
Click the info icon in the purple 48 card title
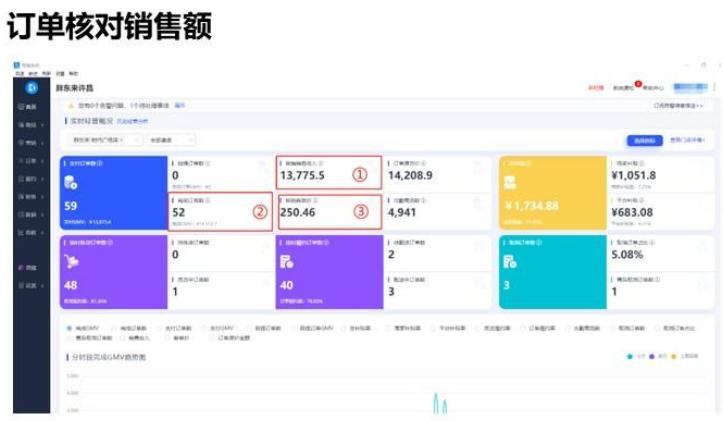pos(110,243)
